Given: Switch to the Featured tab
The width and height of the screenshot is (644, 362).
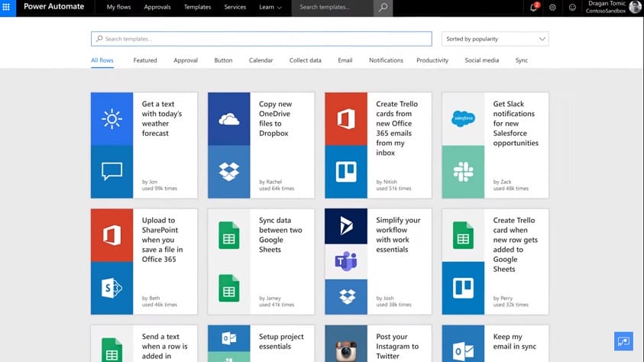Looking at the screenshot, I should click(145, 60).
